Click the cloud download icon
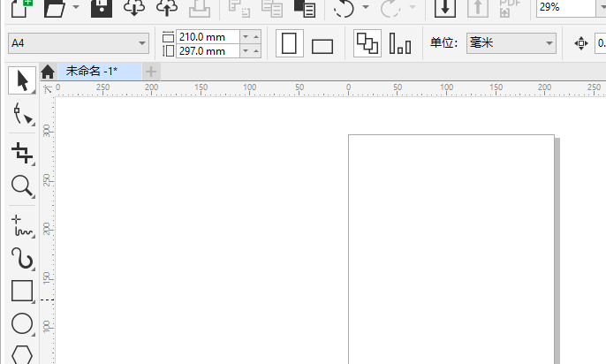The width and height of the screenshot is (606, 364). tap(134, 8)
